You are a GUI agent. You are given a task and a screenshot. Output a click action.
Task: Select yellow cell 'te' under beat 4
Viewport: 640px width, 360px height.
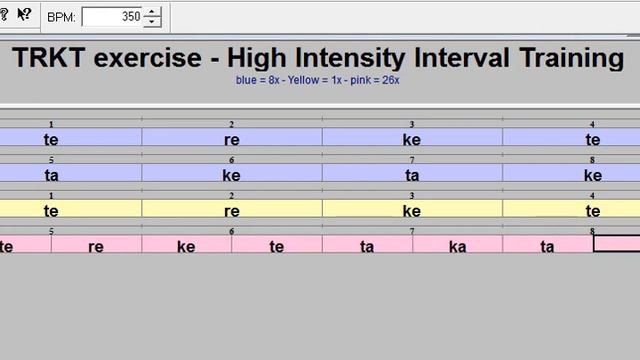click(571, 209)
